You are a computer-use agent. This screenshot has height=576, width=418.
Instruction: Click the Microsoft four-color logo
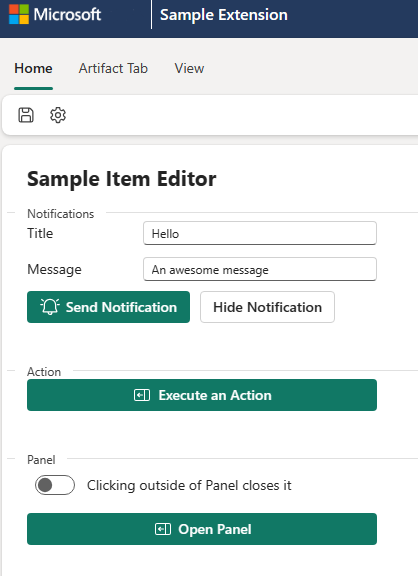click(x=19, y=14)
